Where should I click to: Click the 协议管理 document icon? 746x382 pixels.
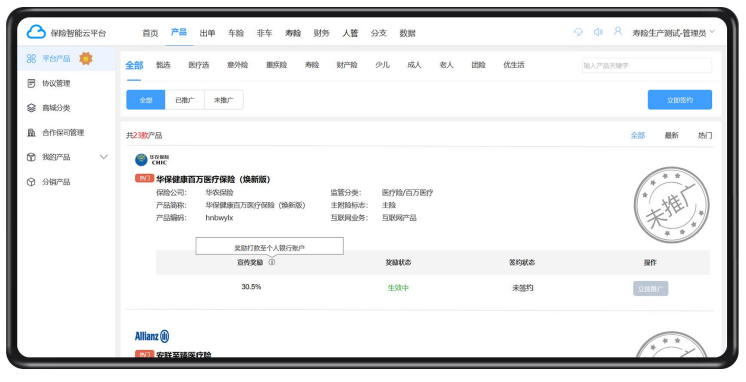[31, 83]
